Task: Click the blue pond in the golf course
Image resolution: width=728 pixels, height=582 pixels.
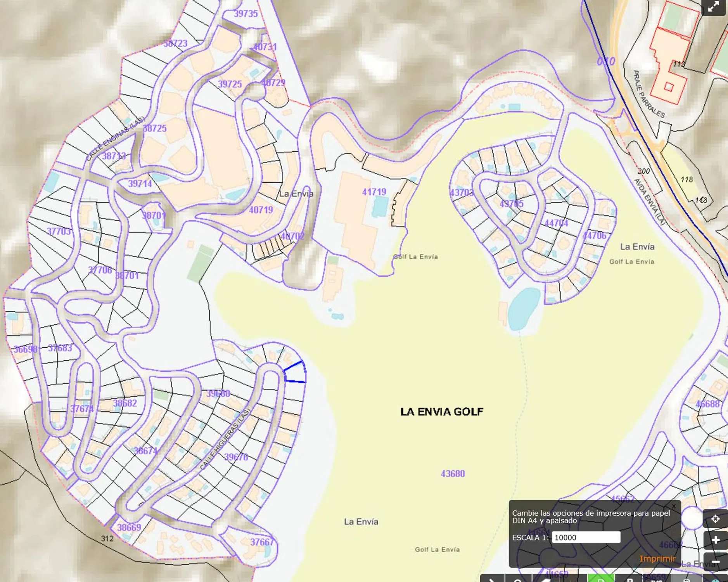Action: tap(524, 308)
